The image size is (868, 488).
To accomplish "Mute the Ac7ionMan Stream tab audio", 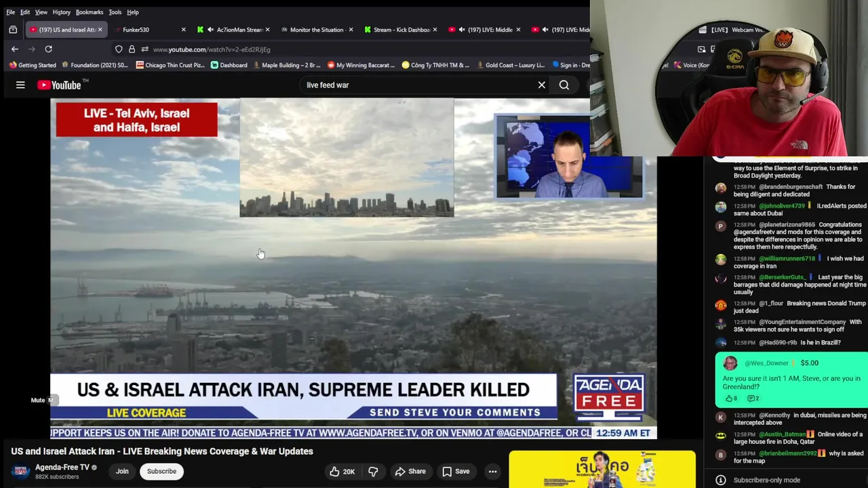I will point(210,30).
